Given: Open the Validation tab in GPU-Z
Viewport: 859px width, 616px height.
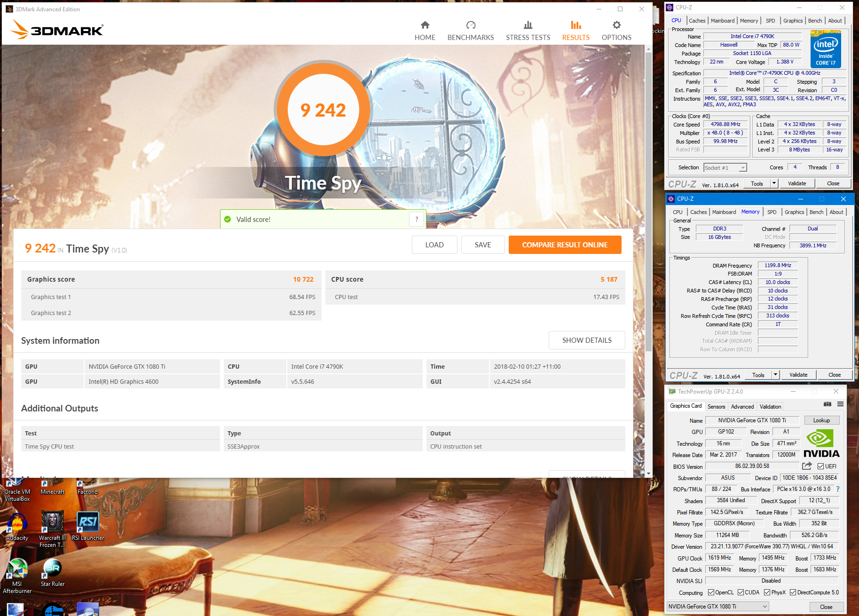Looking at the screenshot, I should click(x=770, y=407).
